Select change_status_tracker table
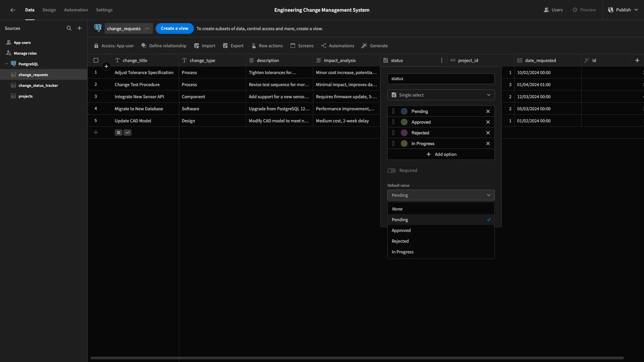This screenshot has height=362, width=644. pos(44,85)
